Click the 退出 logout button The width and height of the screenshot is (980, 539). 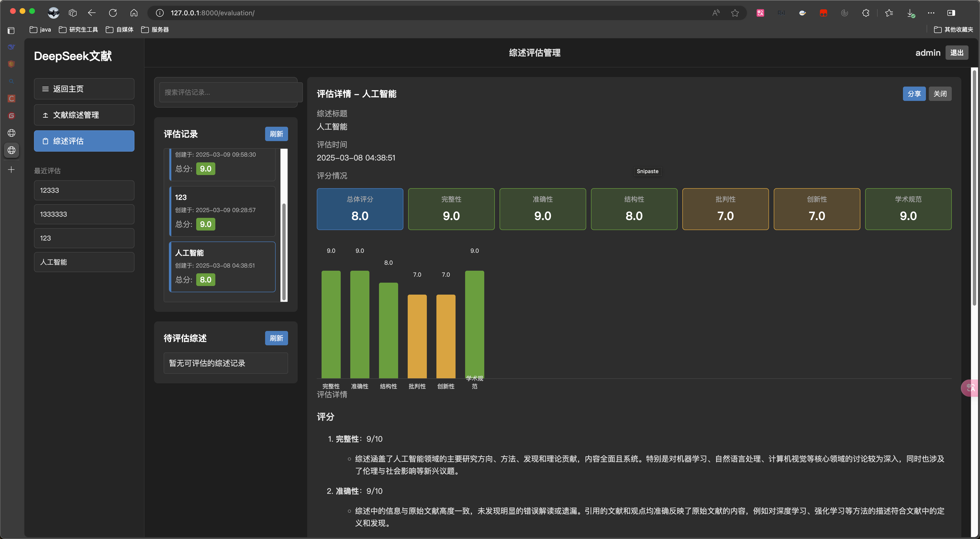click(x=957, y=53)
